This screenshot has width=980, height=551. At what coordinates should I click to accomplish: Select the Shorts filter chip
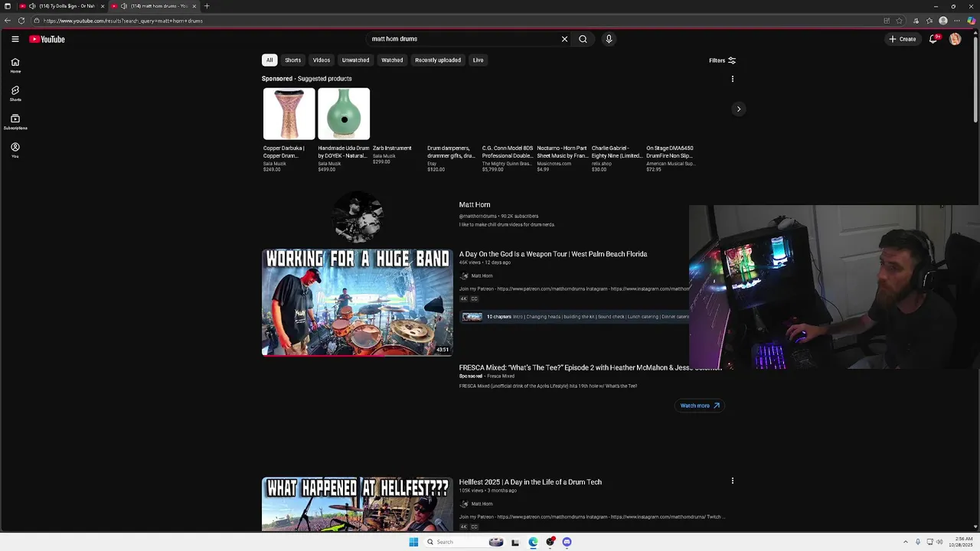click(293, 60)
